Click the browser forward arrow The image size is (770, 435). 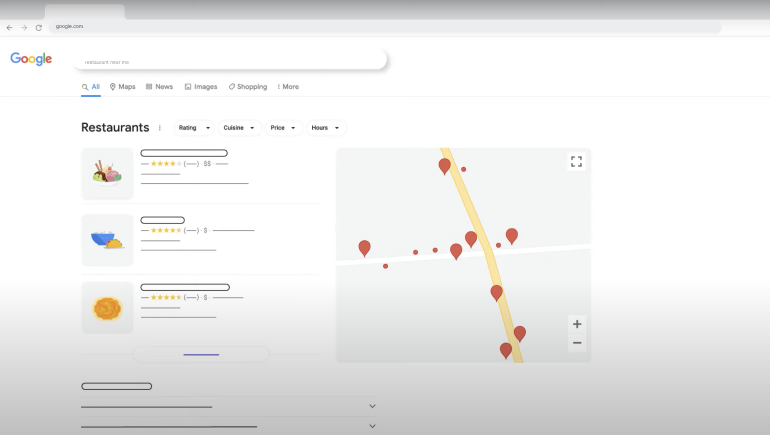pos(24,27)
